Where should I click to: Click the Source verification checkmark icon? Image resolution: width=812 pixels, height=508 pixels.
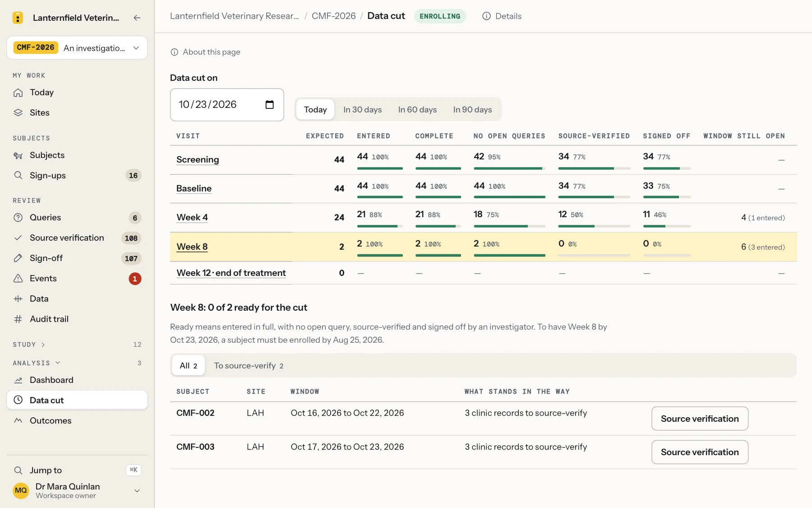(18, 238)
